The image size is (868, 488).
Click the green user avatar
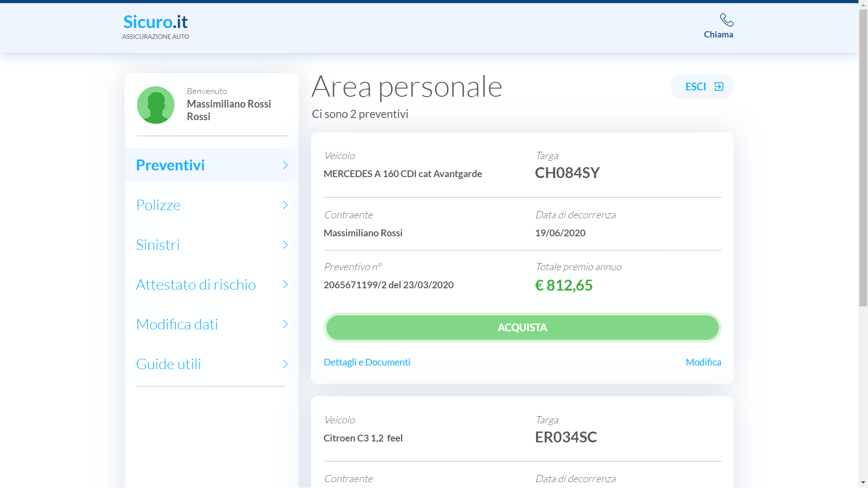tap(156, 105)
